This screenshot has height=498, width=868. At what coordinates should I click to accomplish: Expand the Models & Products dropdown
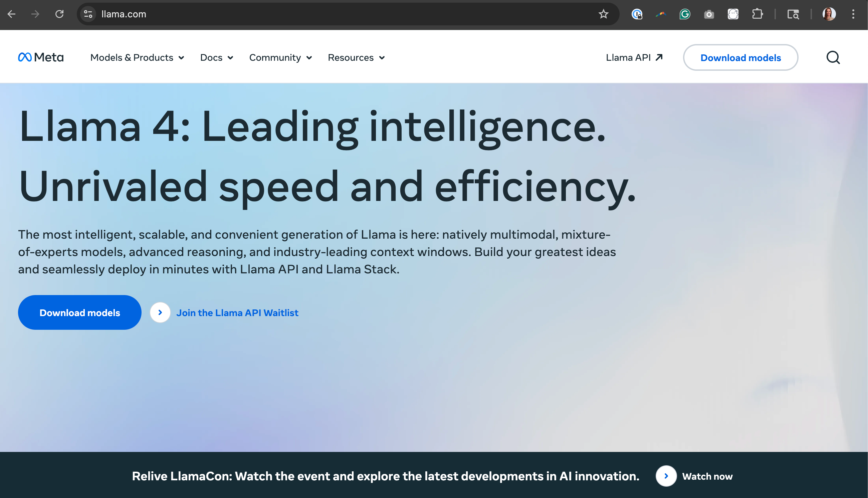pos(137,57)
